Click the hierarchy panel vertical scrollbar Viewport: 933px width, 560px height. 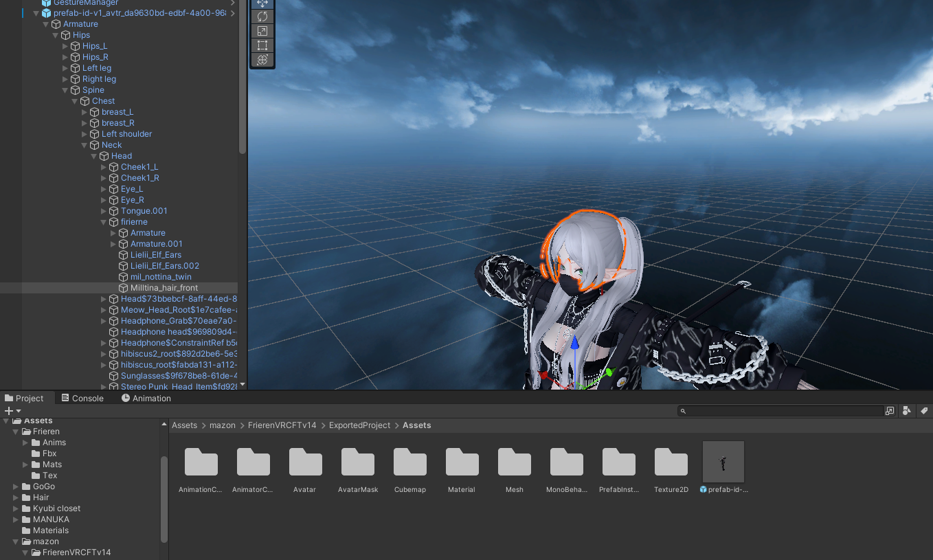click(242, 76)
